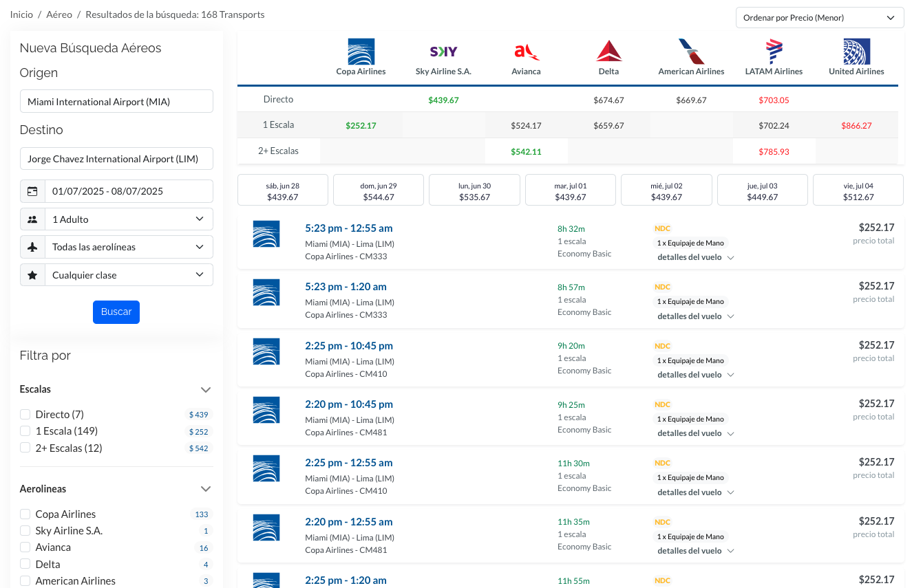The width and height of the screenshot is (912, 588).
Task: Click the Avianca logo in the matrix header
Action: (x=527, y=52)
